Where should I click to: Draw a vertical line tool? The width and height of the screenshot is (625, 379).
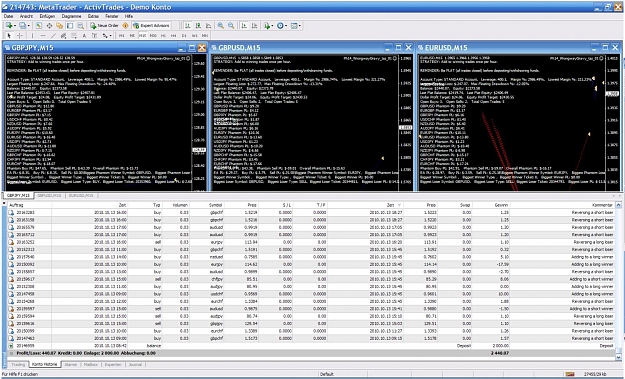click(32, 36)
